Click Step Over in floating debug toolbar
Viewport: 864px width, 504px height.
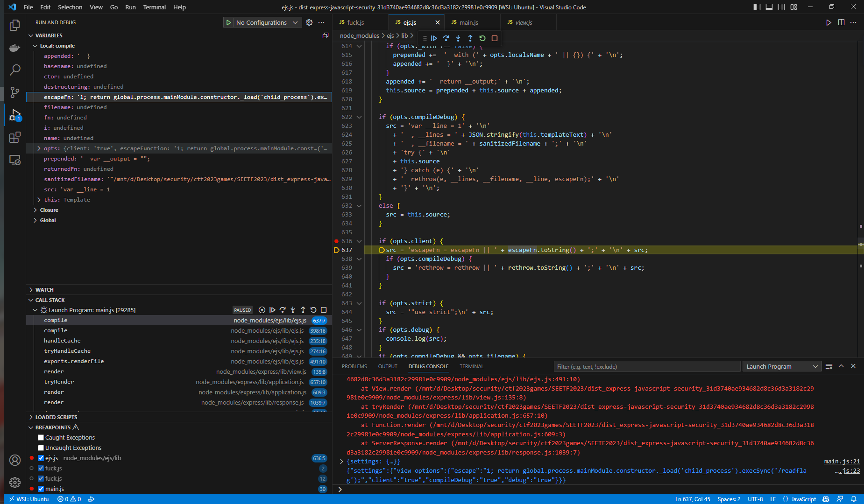pos(446,38)
